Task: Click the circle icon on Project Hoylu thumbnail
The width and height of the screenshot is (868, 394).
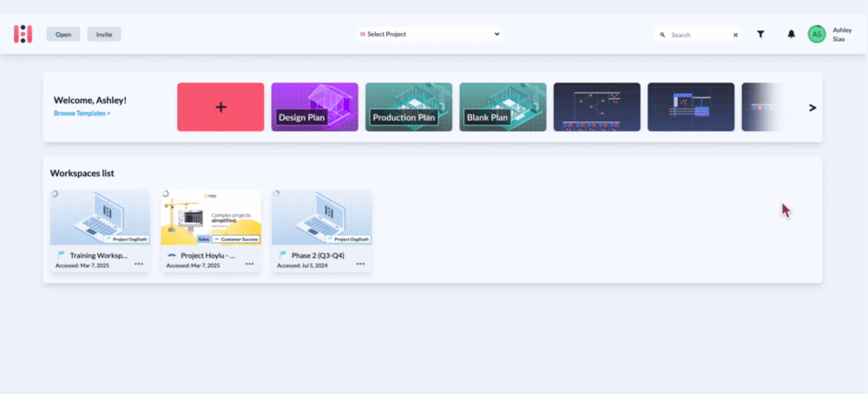Action: (x=166, y=194)
